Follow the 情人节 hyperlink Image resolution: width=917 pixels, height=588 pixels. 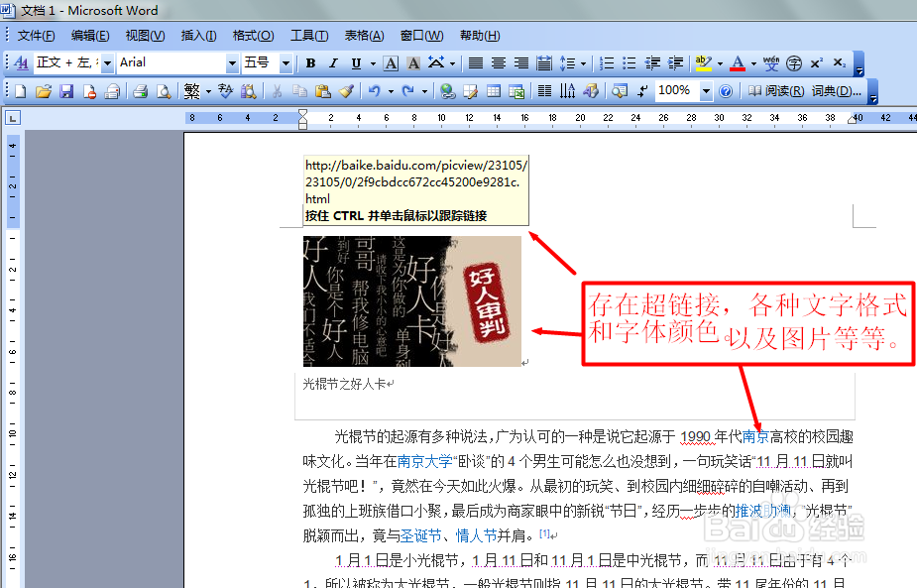pyautogui.click(x=476, y=535)
